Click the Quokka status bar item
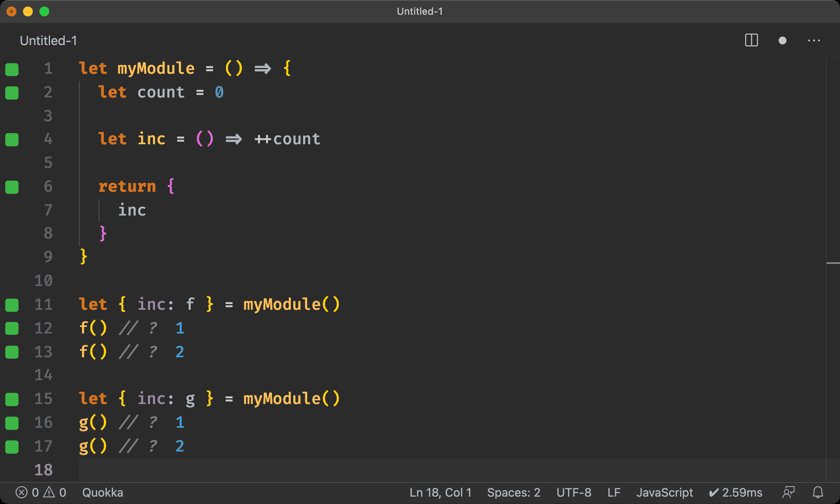This screenshot has height=504, width=840. tap(103, 492)
